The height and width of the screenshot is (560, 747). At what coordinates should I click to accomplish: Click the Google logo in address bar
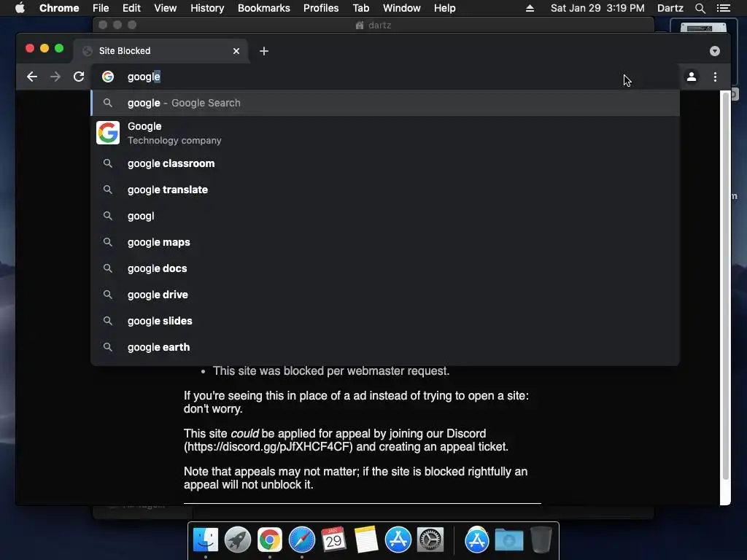108,77
